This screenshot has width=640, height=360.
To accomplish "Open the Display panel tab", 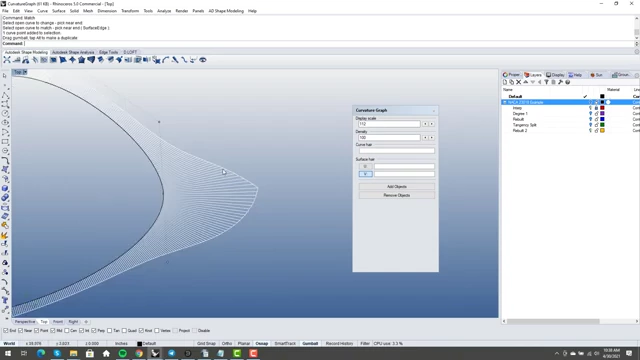I will [x=555, y=75].
